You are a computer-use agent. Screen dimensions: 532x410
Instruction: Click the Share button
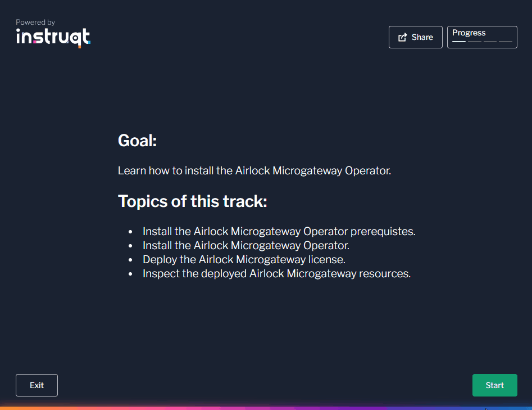pyautogui.click(x=415, y=37)
